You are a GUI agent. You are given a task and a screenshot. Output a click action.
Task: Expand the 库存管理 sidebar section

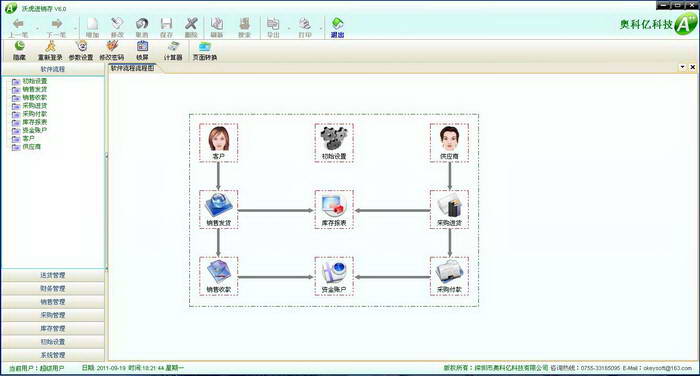click(x=53, y=328)
